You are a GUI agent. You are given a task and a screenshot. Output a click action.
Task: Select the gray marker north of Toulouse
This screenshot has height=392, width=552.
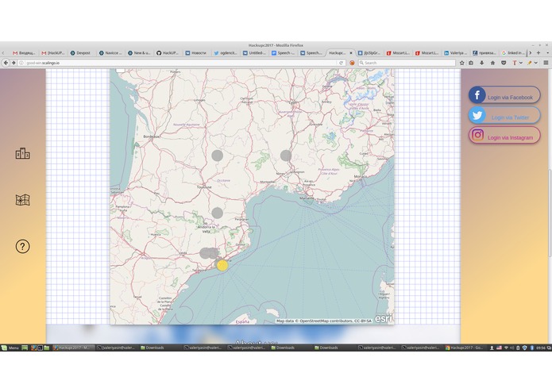point(217,155)
